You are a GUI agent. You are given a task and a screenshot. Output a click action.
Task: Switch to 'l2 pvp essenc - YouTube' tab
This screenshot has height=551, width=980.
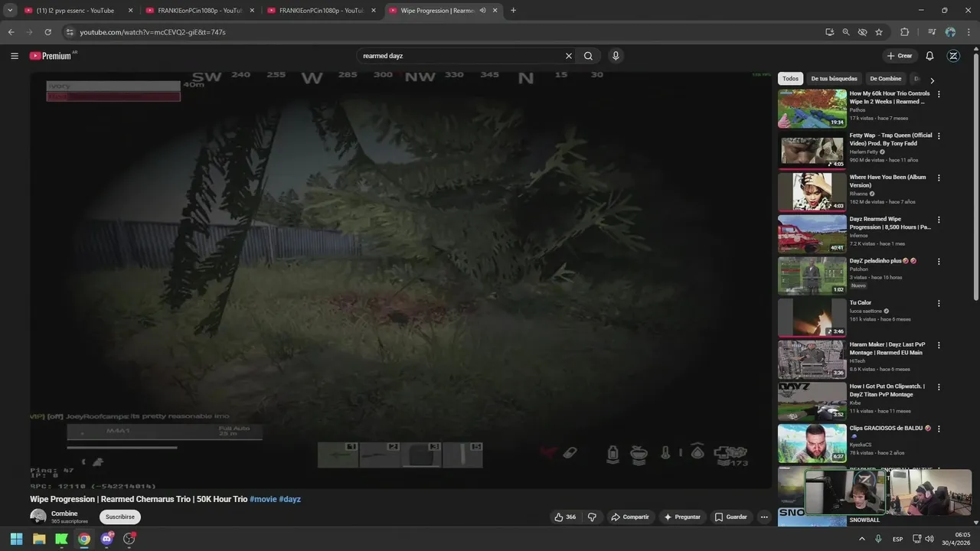pos(79,11)
